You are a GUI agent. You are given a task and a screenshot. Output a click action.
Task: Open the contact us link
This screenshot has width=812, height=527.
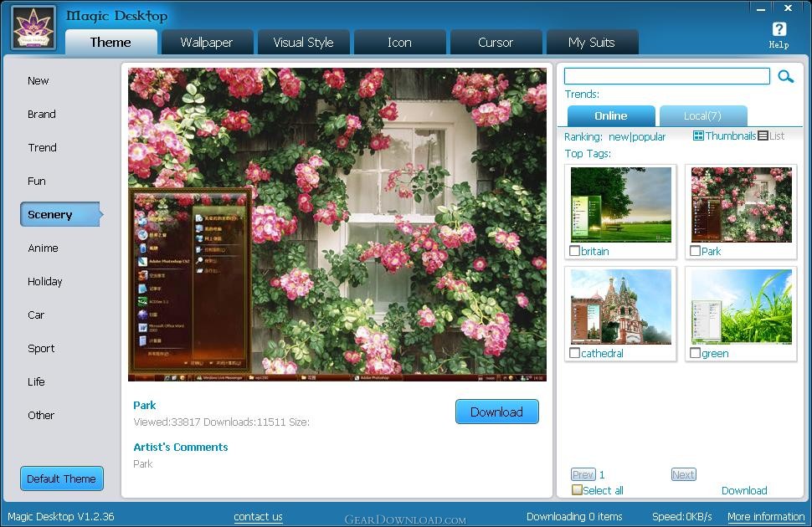tap(258, 517)
